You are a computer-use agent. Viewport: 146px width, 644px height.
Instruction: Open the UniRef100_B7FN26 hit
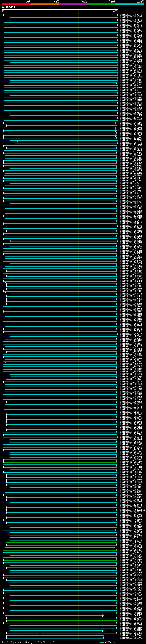point(131,120)
